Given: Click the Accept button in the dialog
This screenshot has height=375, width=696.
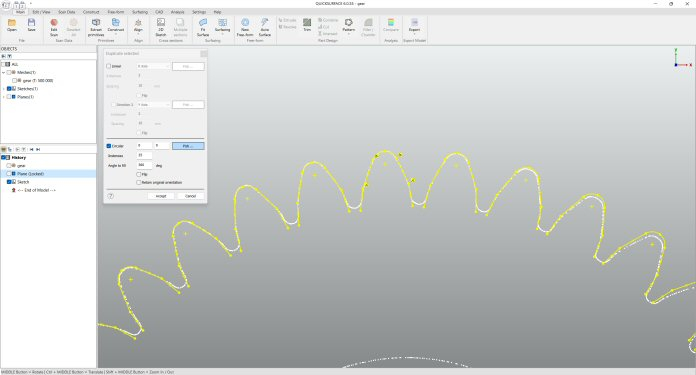Looking at the screenshot, I should tap(161, 196).
